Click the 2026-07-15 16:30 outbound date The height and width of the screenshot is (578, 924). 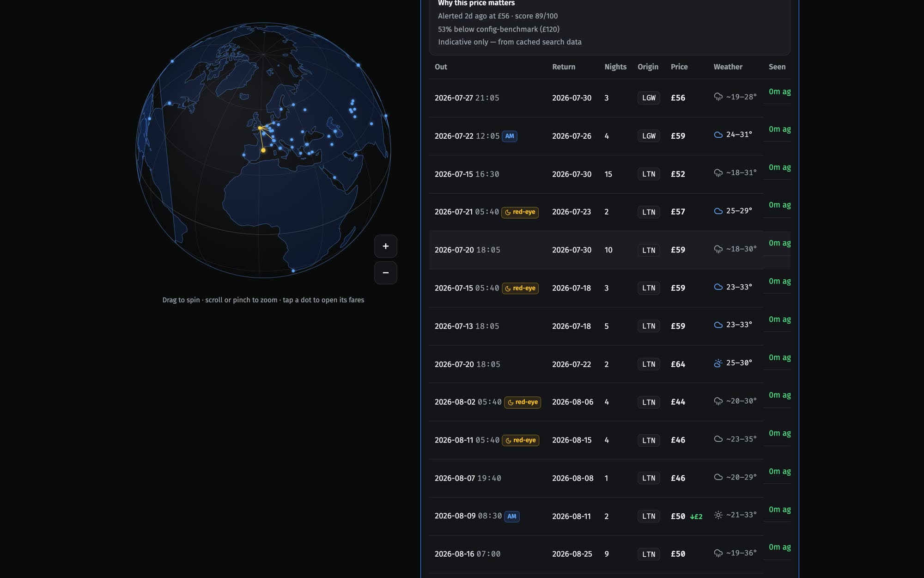[467, 174]
